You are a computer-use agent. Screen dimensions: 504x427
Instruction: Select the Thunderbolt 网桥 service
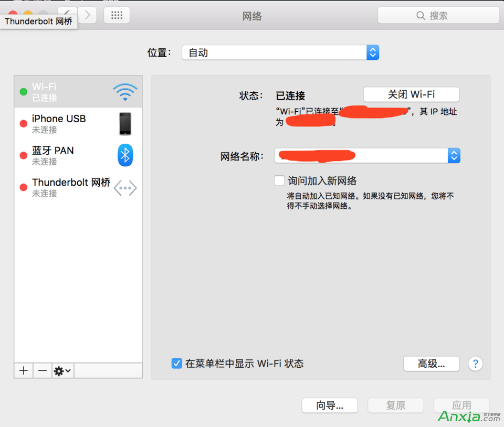point(78,187)
